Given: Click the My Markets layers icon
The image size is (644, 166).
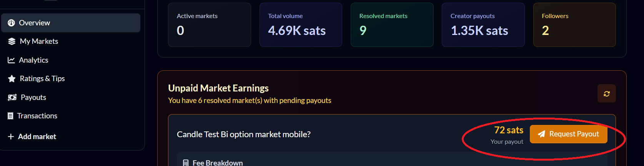Looking at the screenshot, I should click(12, 41).
